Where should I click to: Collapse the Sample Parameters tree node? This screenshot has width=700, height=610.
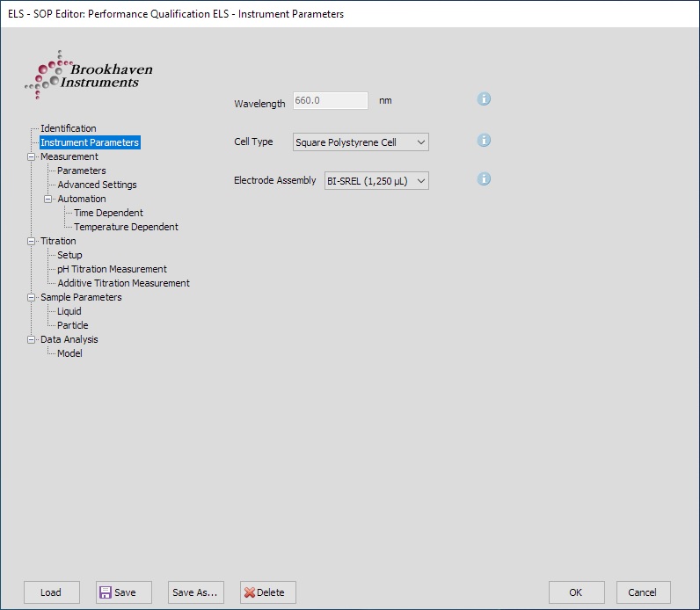pos(32,297)
